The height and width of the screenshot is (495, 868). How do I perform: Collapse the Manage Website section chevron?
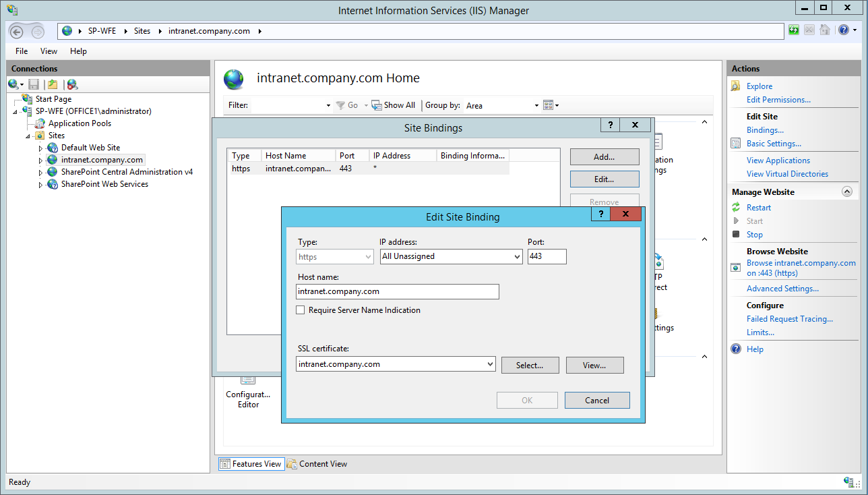pos(847,192)
